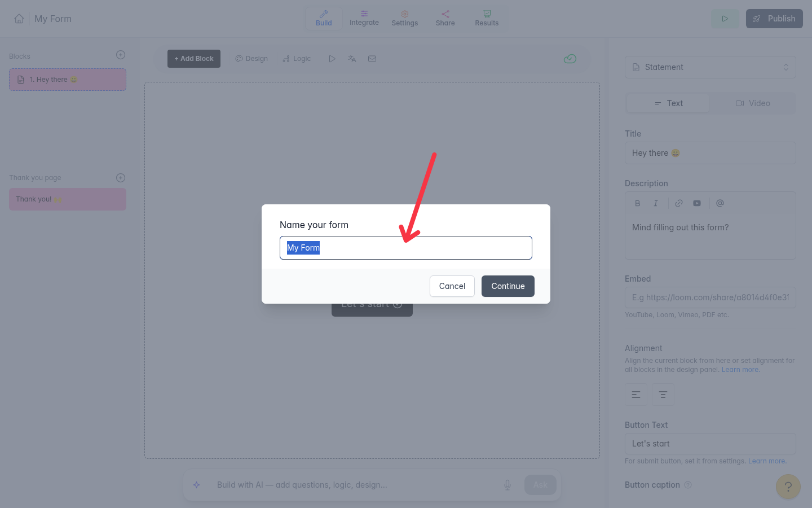The width and height of the screenshot is (812, 508).
Task: Click the preview play button in header
Action: 725,19
